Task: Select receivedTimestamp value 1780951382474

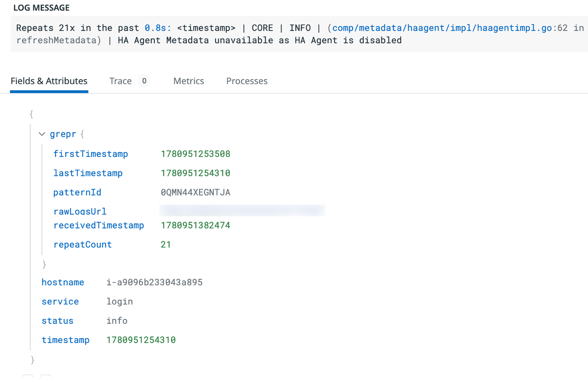Action: point(196,226)
